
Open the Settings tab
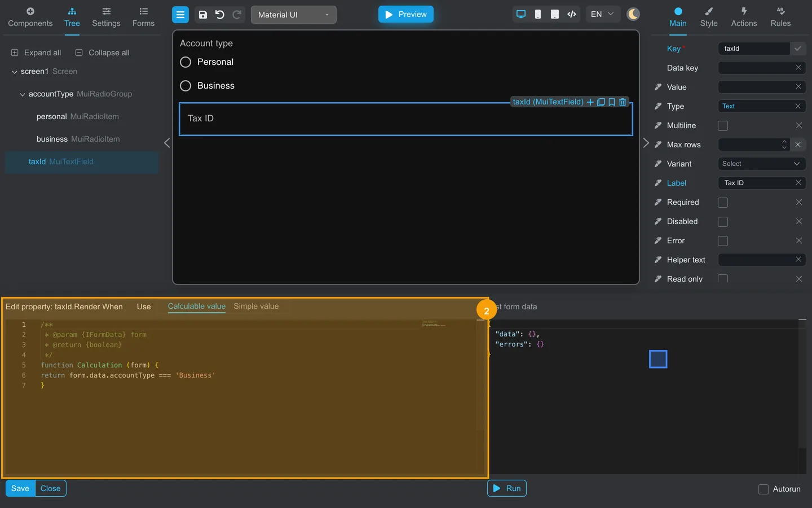pos(106,17)
